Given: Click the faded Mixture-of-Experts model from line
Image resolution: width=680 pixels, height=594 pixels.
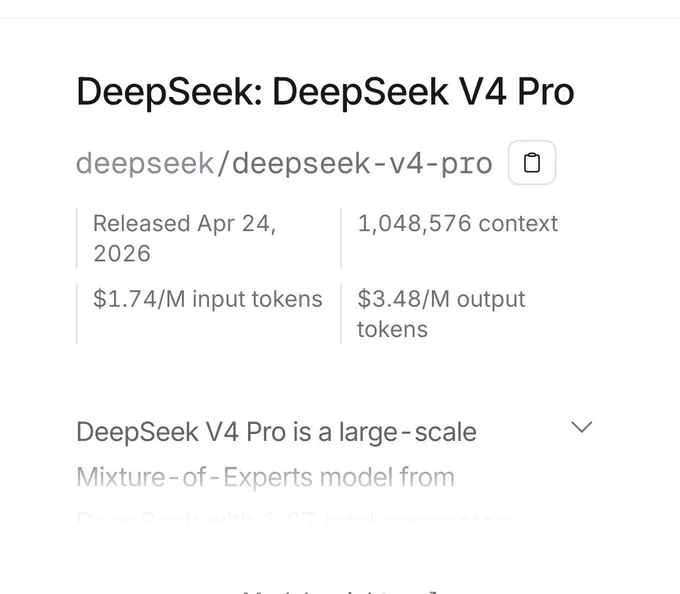Looking at the screenshot, I should [265, 477].
